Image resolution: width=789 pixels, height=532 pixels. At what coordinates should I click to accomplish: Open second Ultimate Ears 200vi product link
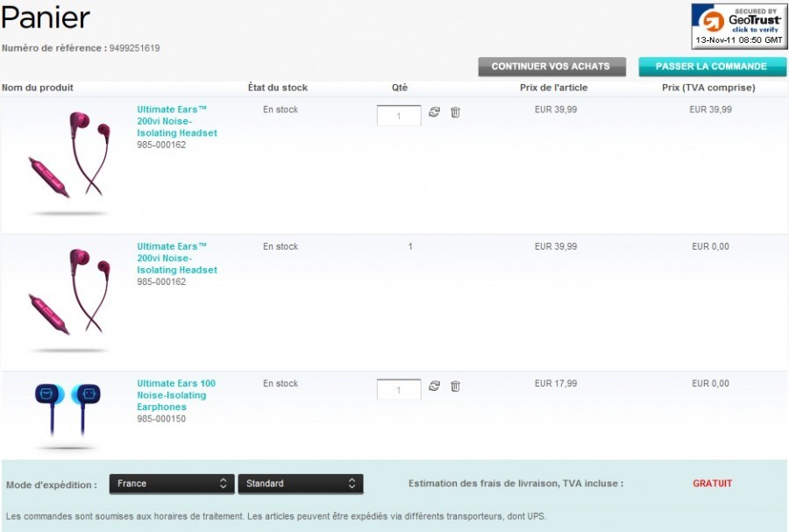coord(176,258)
